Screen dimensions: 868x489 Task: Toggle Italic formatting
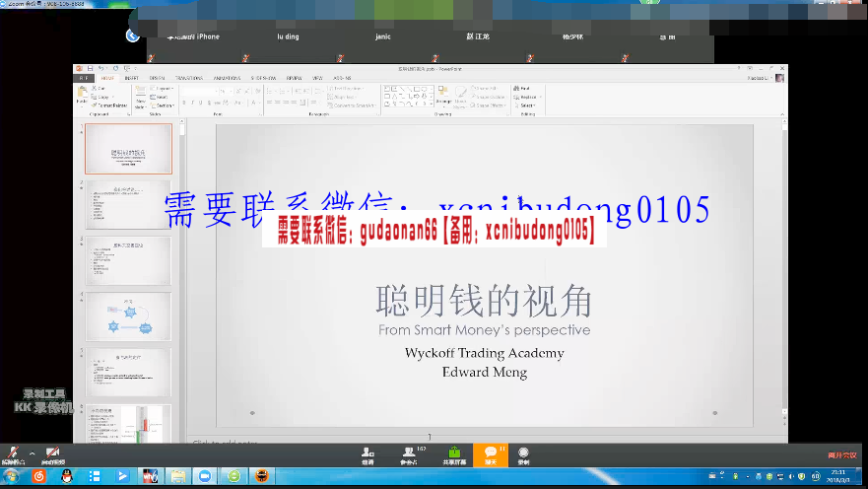click(x=193, y=103)
